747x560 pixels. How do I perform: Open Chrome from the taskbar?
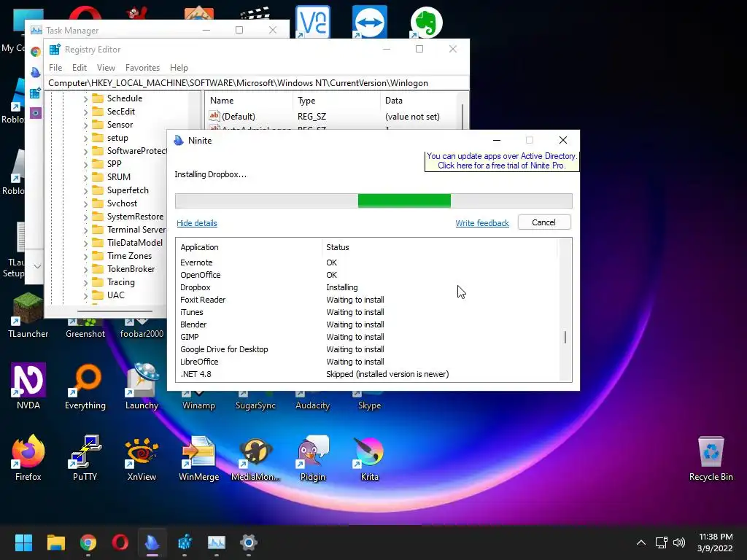[88, 542]
